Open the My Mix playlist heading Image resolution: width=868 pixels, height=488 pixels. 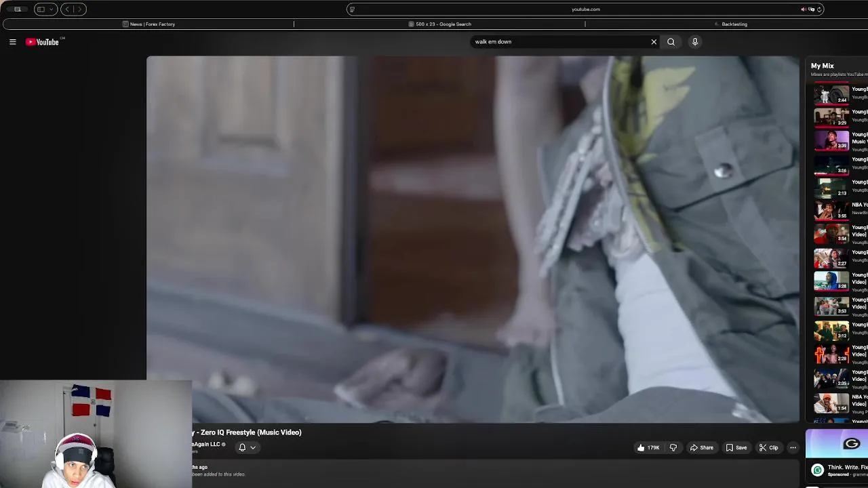822,66
